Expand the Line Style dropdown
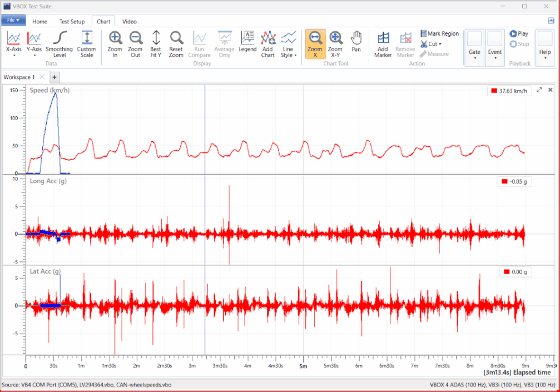This screenshot has width=560, height=392. pyautogui.click(x=288, y=43)
